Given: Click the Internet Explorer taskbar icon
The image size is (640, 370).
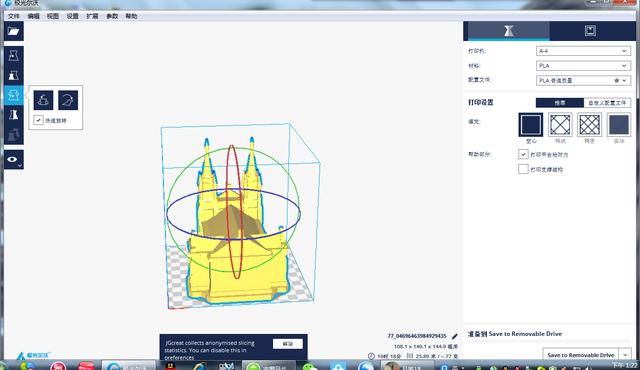Looking at the screenshot, I should point(199,366).
